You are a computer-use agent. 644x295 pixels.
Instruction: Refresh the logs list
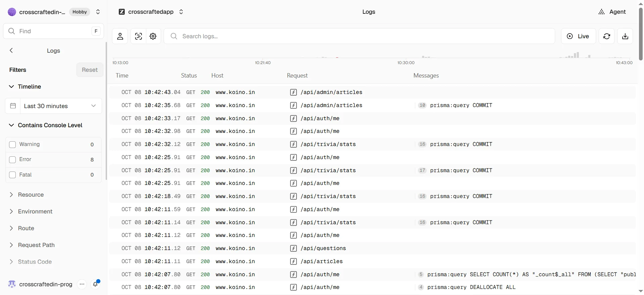(607, 36)
